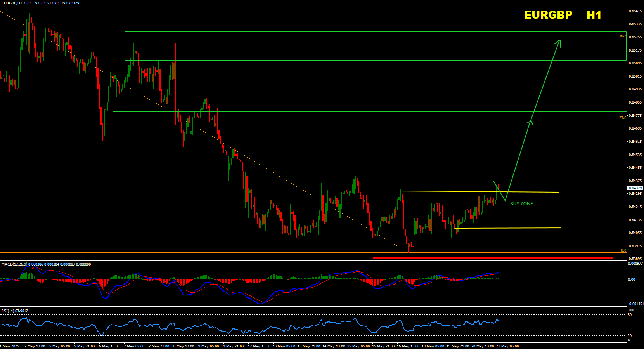Select the lower yellow horizontal line
The width and height of the screenshot is (644, 349).
[x=508, y=228]
